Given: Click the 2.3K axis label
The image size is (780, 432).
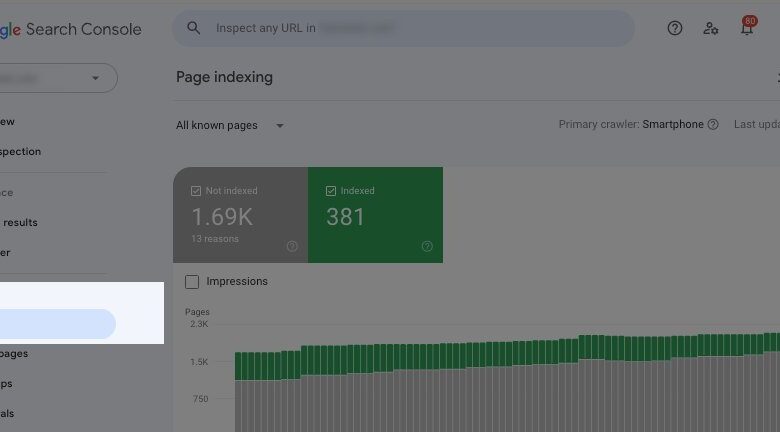Looking at the screenshot, I should tap(199, 324).
